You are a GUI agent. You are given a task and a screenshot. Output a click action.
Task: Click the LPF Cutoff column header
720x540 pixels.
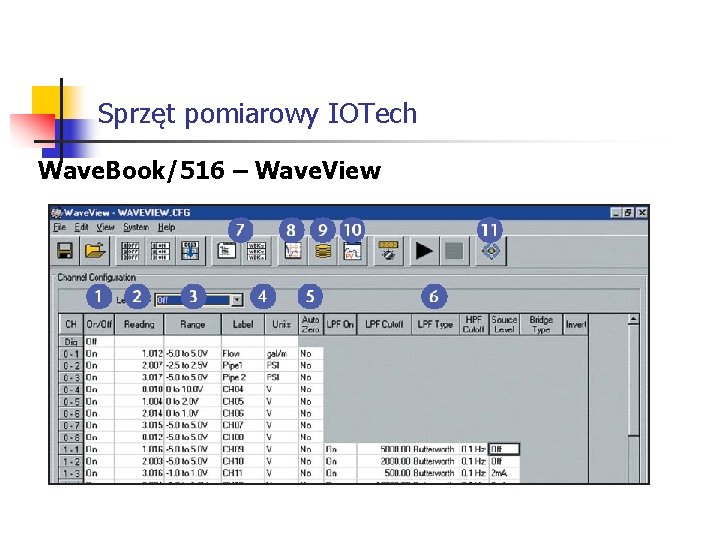tap(384, 325)
